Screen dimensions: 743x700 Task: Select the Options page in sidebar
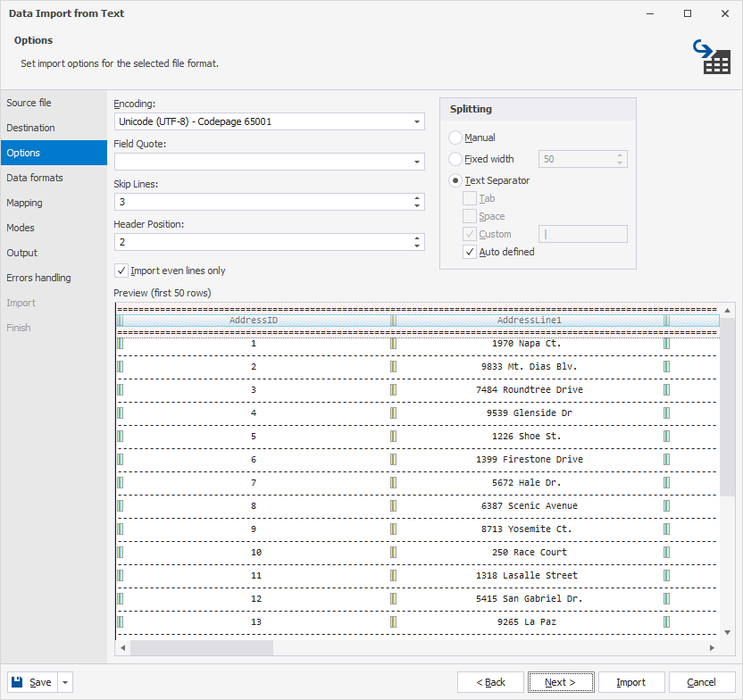54,153
